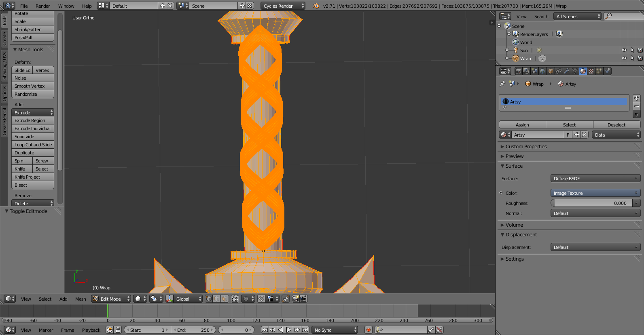Select edge select mode icon in 3D header

tap(217, 299)
